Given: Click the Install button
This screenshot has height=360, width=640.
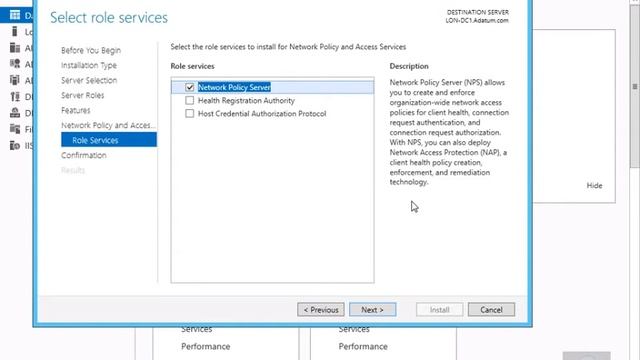Looking at the screenshot, I should point(440,309).
